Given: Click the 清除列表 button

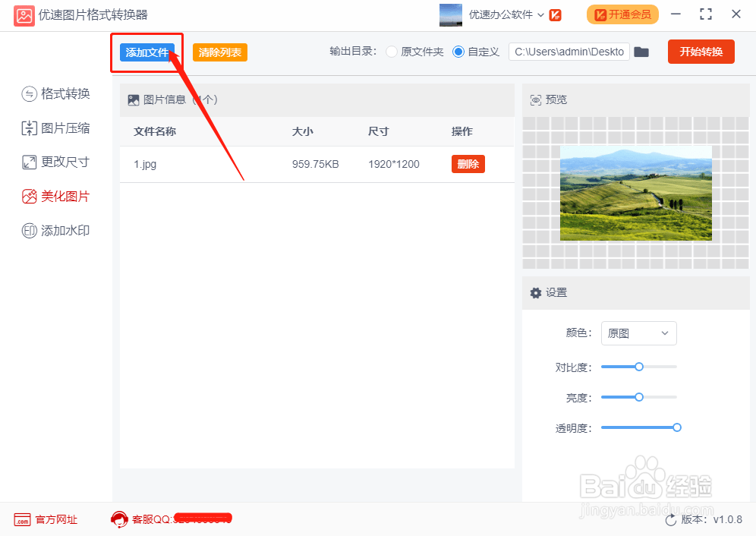Looking at the screenshot, I should pyautogui.click(x=220, y=52).
